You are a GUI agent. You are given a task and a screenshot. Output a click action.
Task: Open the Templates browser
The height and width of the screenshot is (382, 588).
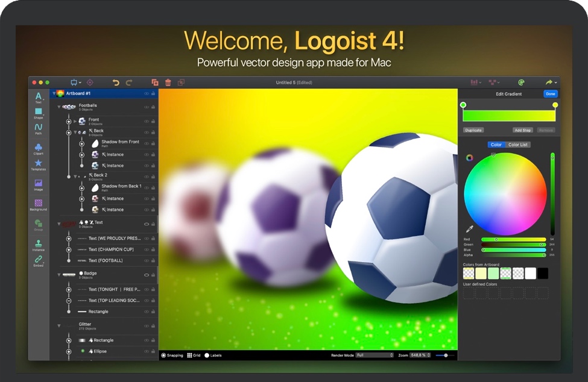point(38,164)
